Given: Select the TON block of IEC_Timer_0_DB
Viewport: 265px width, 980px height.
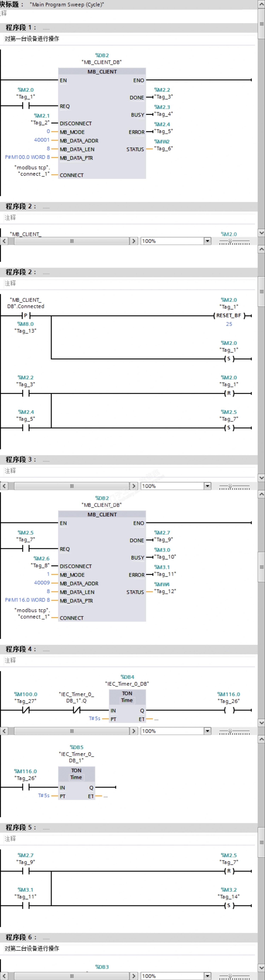Looking at the screenshot, I should 127,706.
